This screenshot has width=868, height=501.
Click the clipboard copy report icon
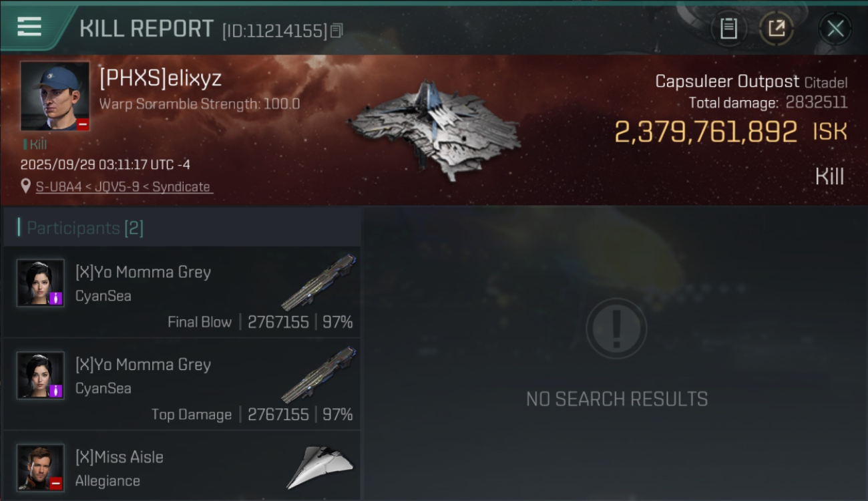pyautogui.click(x=728, y=29)
